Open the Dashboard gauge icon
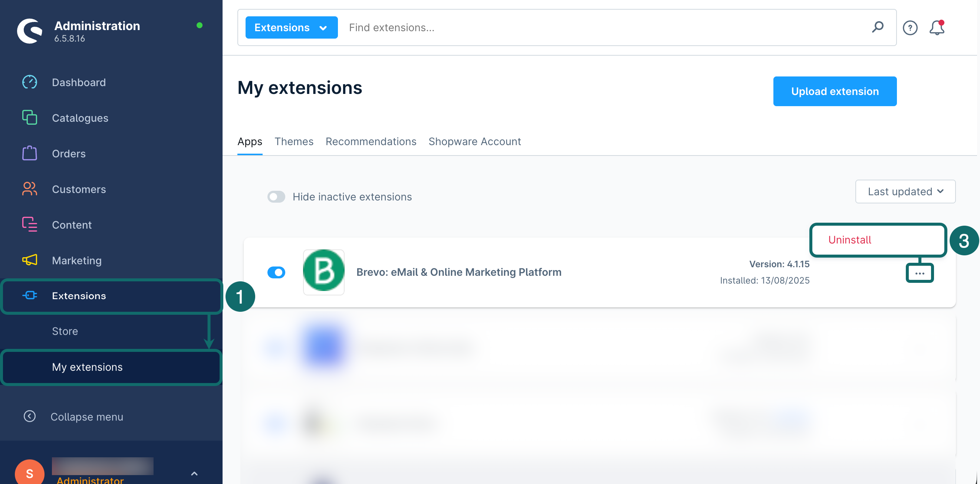980x484 pixels. [x=30, y=82]
